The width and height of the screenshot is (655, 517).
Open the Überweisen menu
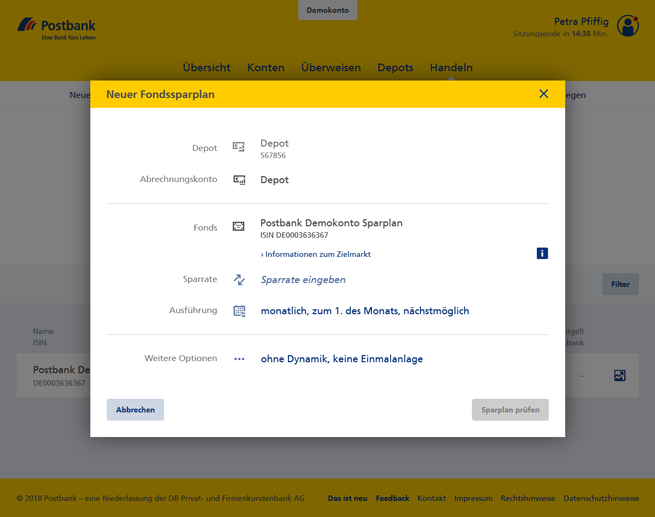tap(331, 68)
